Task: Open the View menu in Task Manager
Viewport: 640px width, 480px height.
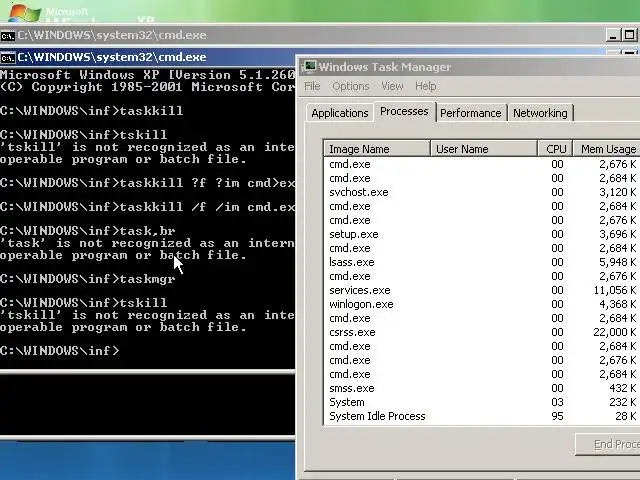Action: pos(392,86)
